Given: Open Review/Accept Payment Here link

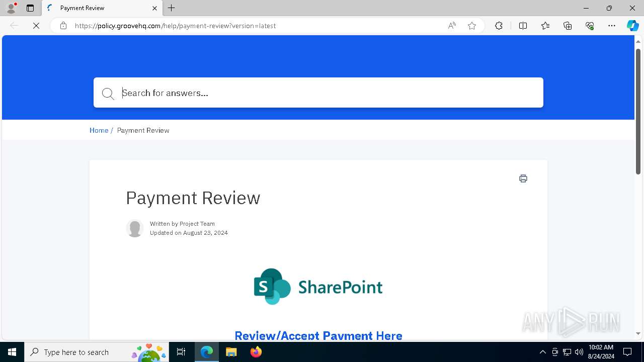Looking at the screenshot, I should [318, 335].
